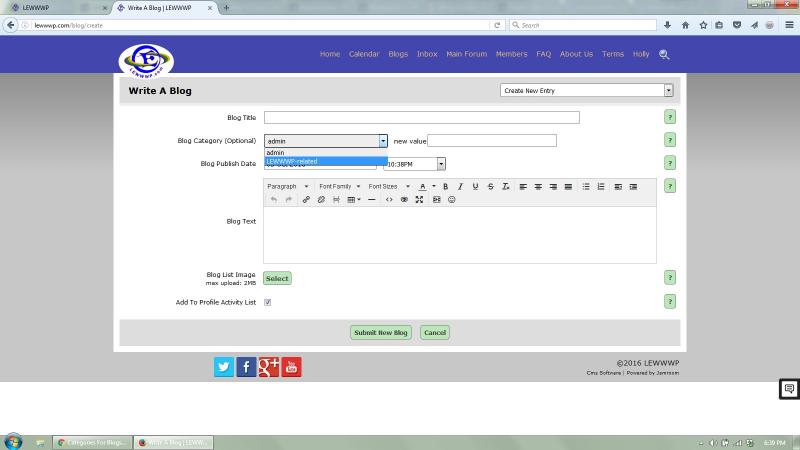
Task: Toggle Add To Profile Activity List checkbox
Action: click(268, 302)
